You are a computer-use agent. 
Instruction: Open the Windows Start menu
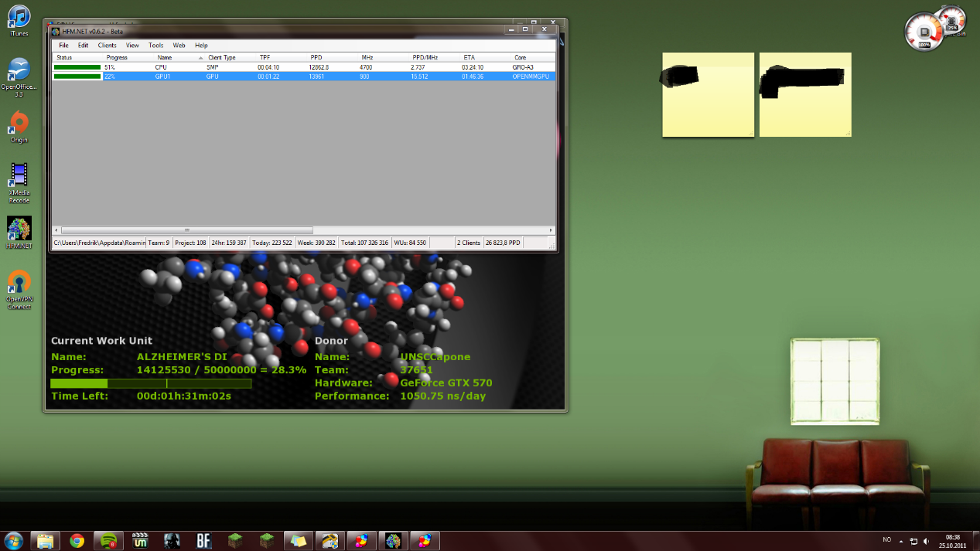coord(13,540)
